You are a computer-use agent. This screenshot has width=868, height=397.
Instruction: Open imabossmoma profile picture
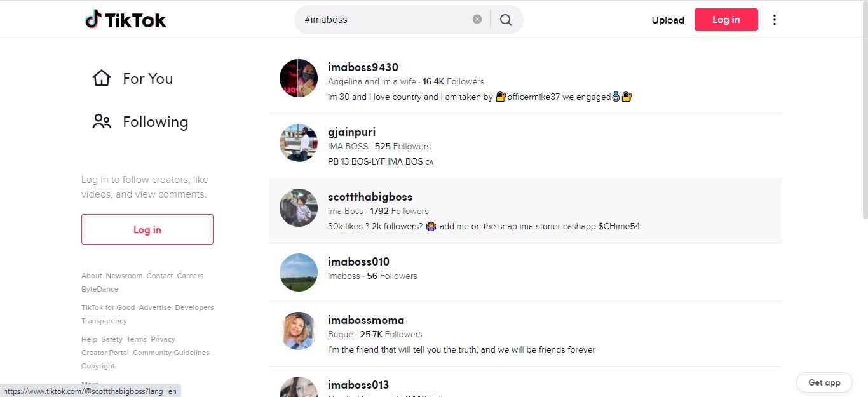pyautogui.click(x=299, y=331)
